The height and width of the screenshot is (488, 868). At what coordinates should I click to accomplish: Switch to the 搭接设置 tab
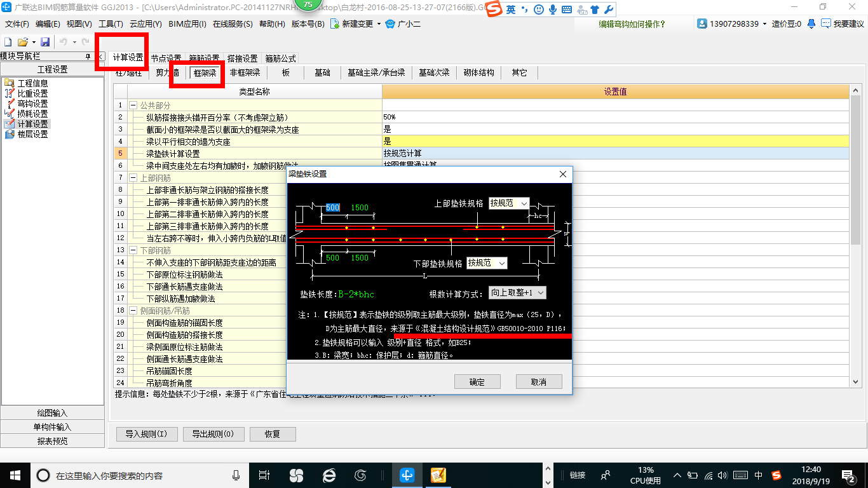pyautogui.click(x=242, y=58)
